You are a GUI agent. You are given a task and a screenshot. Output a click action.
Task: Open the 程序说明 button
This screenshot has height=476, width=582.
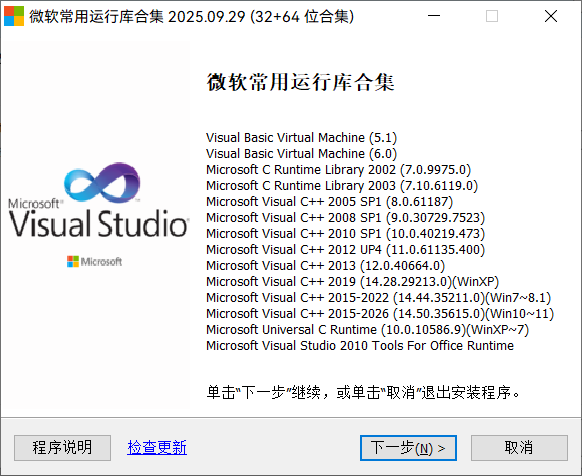pos(62,448)
